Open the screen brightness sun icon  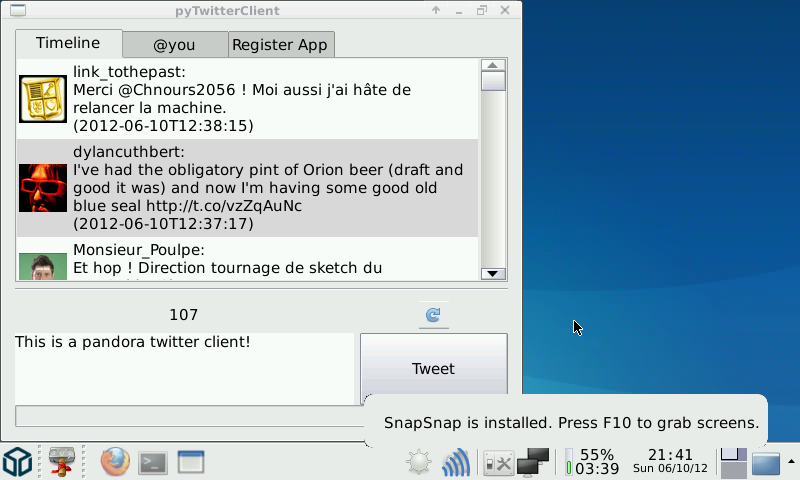coord(418,463)
